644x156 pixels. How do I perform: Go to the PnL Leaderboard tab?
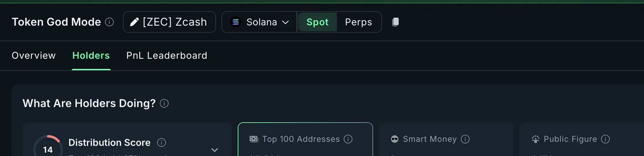click(167, 55)
